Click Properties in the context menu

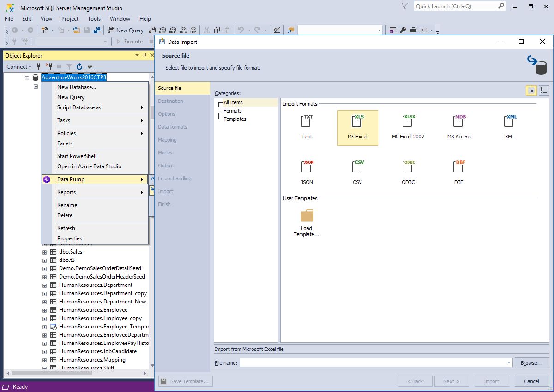69,238
